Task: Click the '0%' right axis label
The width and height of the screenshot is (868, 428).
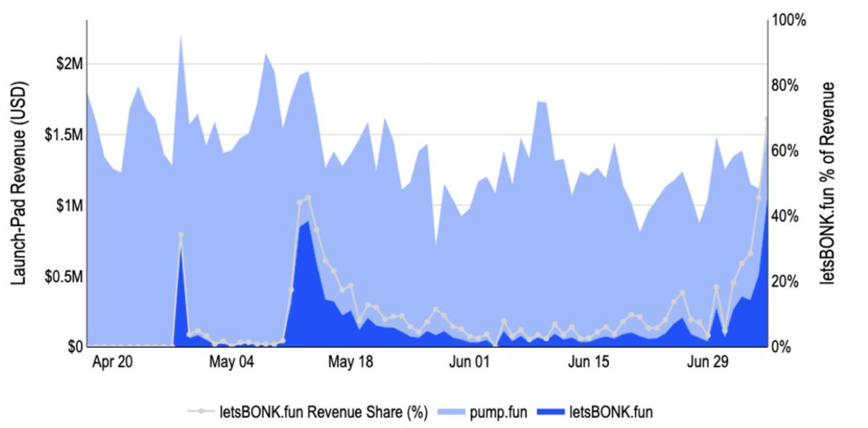Action: (783, 347)
